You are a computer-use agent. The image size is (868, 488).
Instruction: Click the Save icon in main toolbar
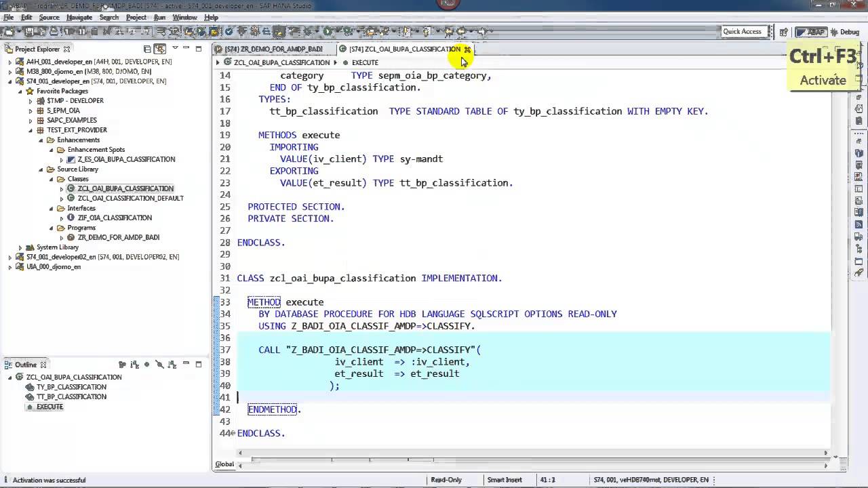[28, 31]
